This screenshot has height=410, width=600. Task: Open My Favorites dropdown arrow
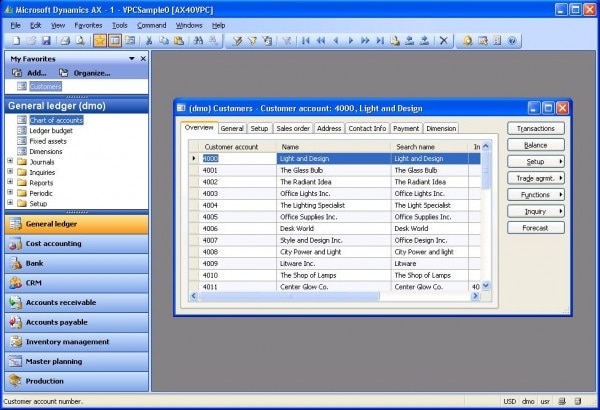(132, 59)
